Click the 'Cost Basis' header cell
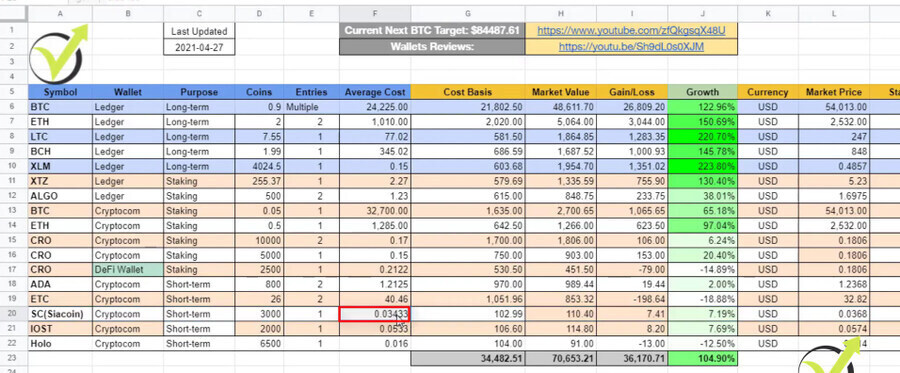The width and height of the screenshot is (900, 373). click(468, 92)
